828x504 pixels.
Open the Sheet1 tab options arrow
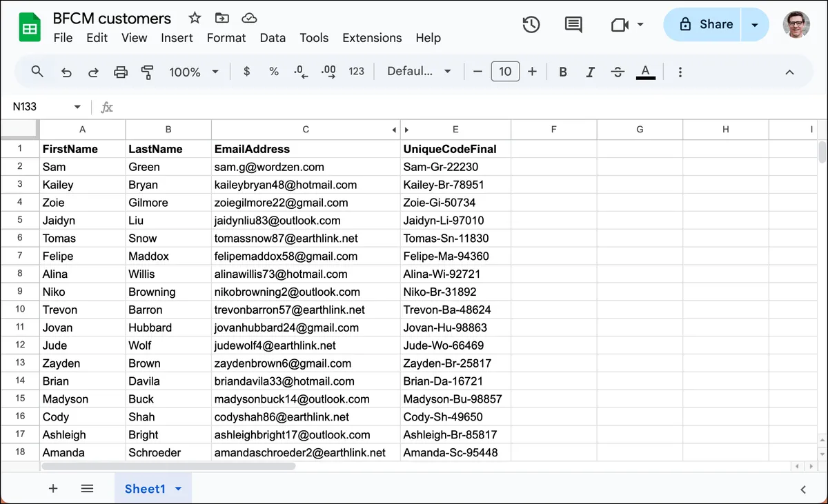point(179,489)
